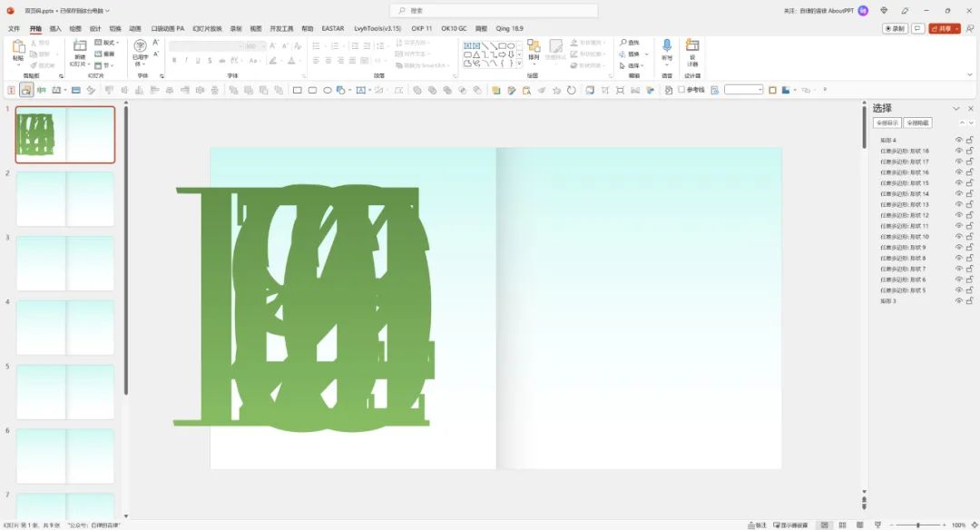Click the font color A icon
Screen dimensions: 980x530
[290, 61]
